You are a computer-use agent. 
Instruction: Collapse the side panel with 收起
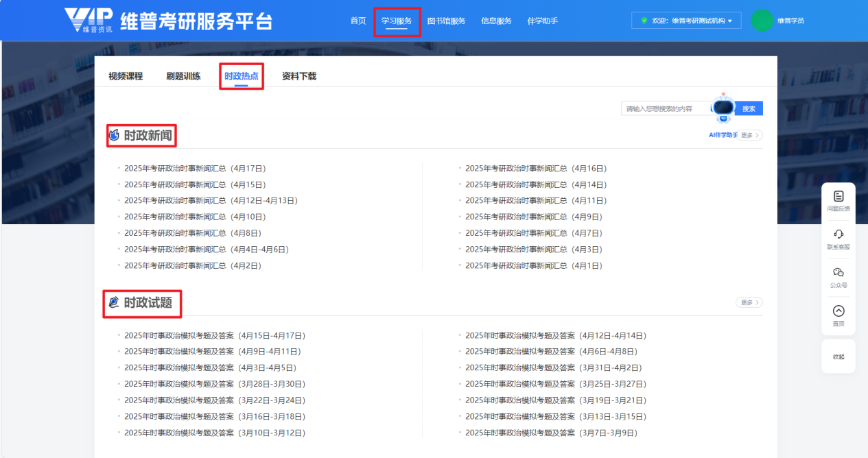pyautogui.click(x=838, y=357)
